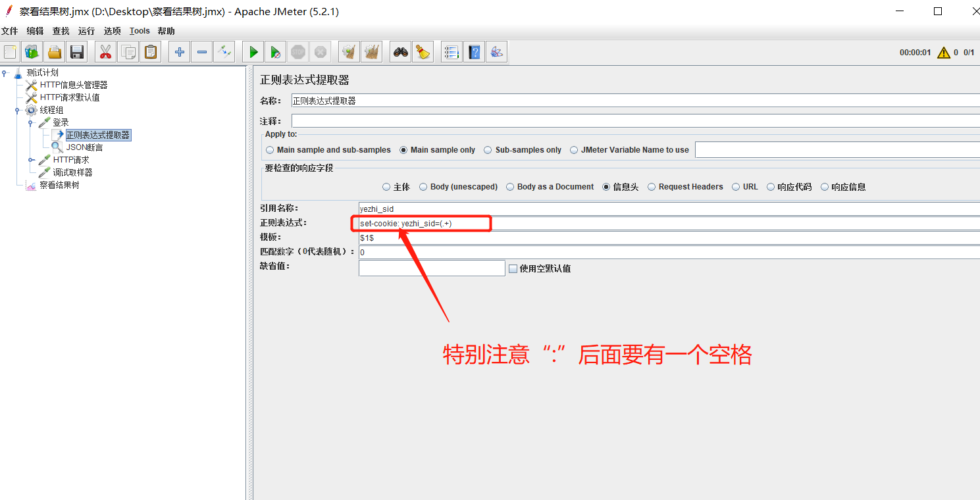Click the 名称 name input field
The image size is (980, 500).
[635, 101]
